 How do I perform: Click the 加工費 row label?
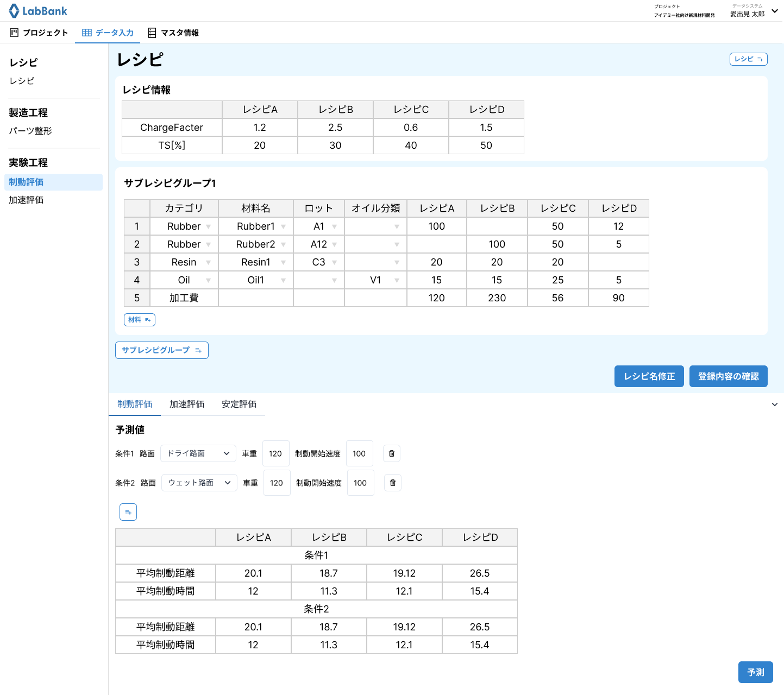coord(184,298)
